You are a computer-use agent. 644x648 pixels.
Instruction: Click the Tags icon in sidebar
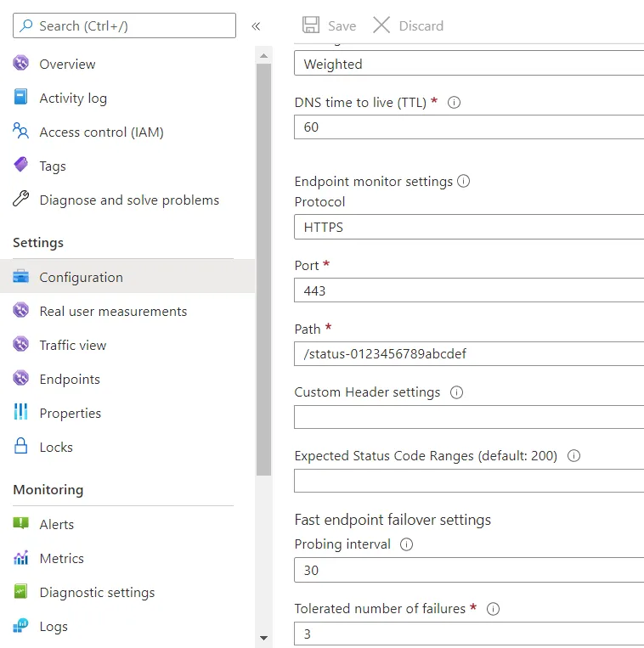21,166
